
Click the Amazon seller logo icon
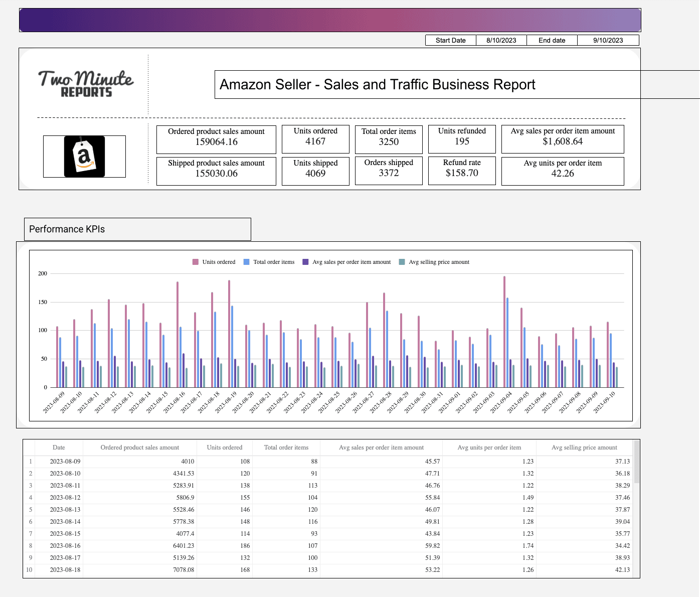[x=84, y=156]
